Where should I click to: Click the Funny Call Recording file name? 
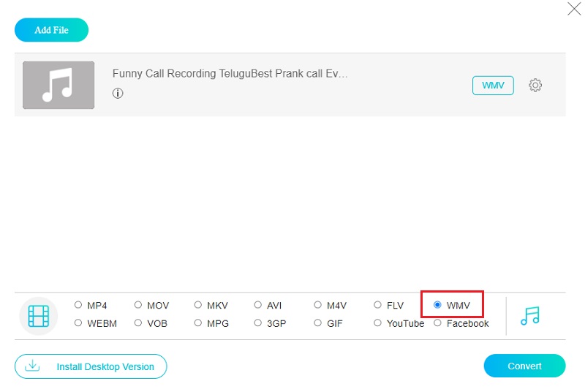click(x=230, y=74)
